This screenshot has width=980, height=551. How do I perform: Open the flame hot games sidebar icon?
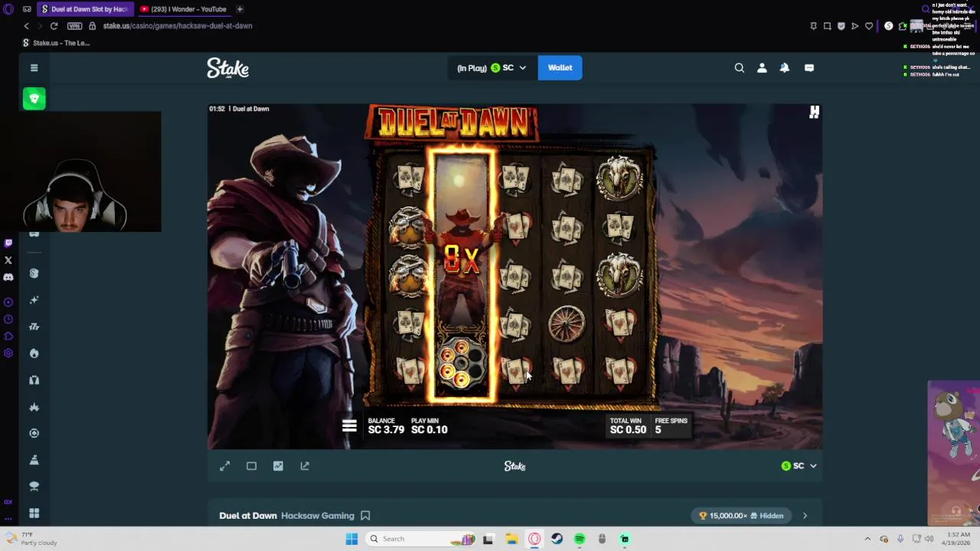[34, 354]
